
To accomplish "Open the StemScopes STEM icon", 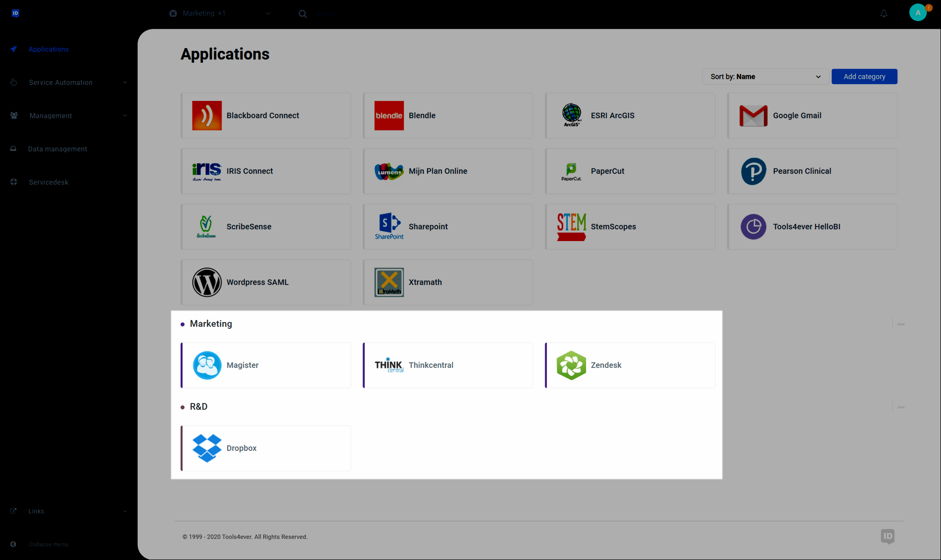I will tap(571, 227).
